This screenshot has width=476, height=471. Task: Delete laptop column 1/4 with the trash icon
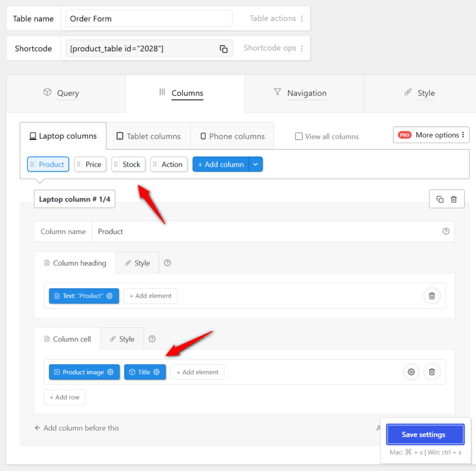click(454, 199)
